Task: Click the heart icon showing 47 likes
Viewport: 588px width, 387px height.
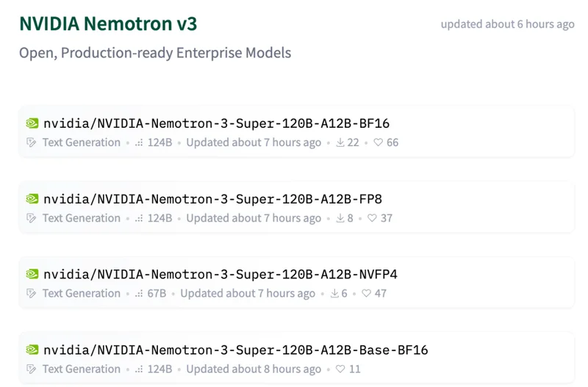Action: 367,294
